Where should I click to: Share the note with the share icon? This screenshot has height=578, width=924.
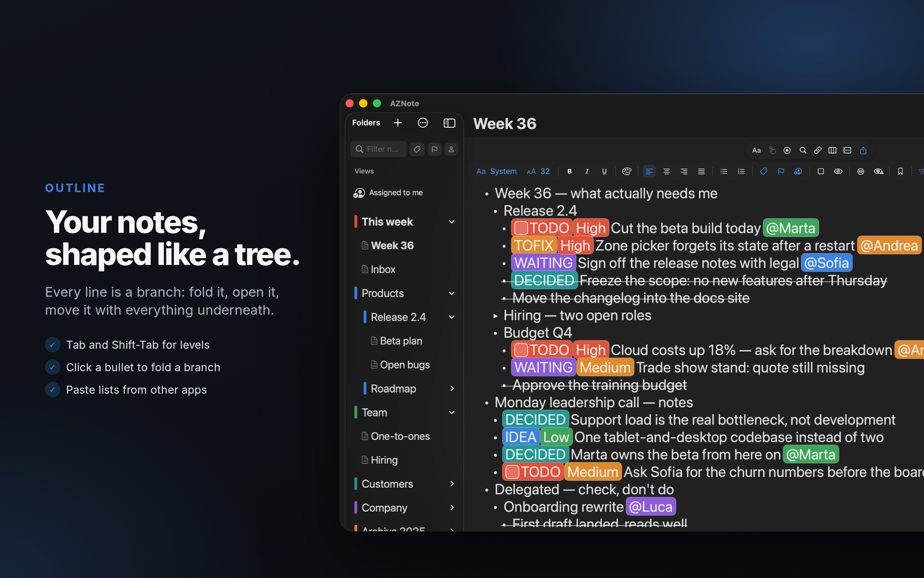pos(863,150)
